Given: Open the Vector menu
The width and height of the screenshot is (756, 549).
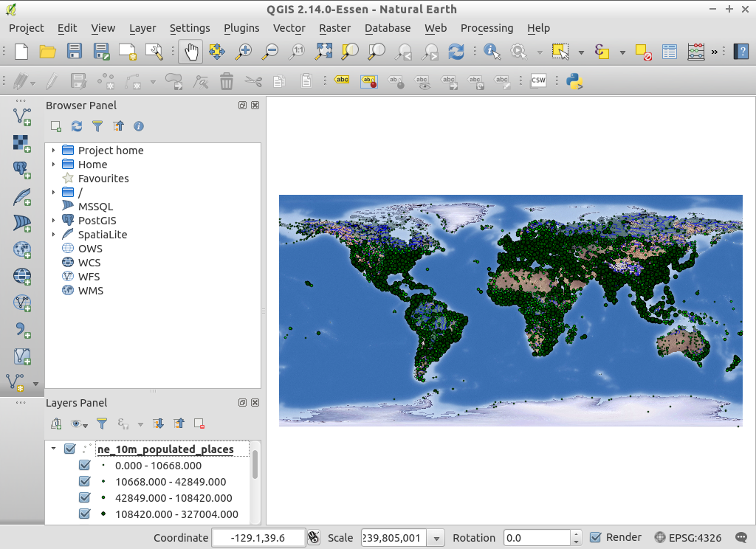Looking at the screenshot, I should [289, 28].
